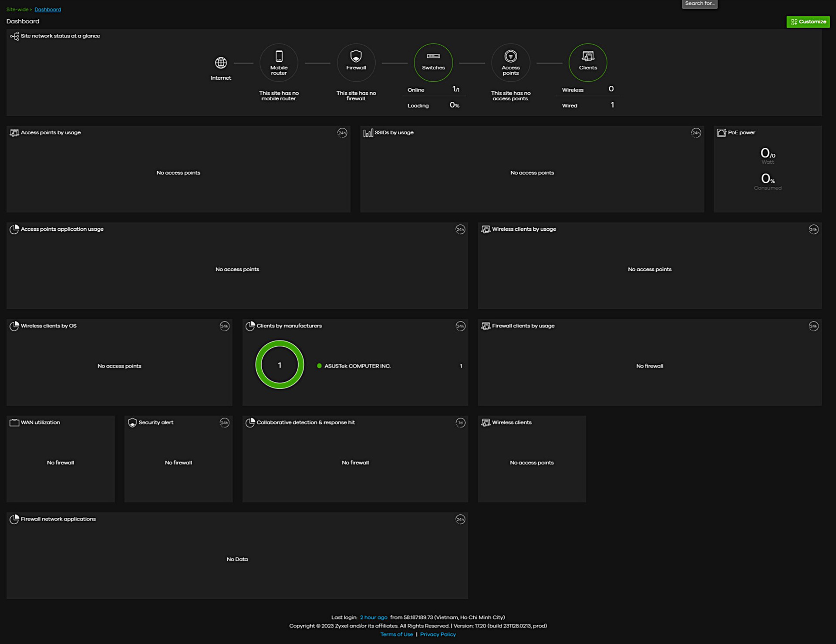Click the Customize button
836x644 pixels.
808,22
